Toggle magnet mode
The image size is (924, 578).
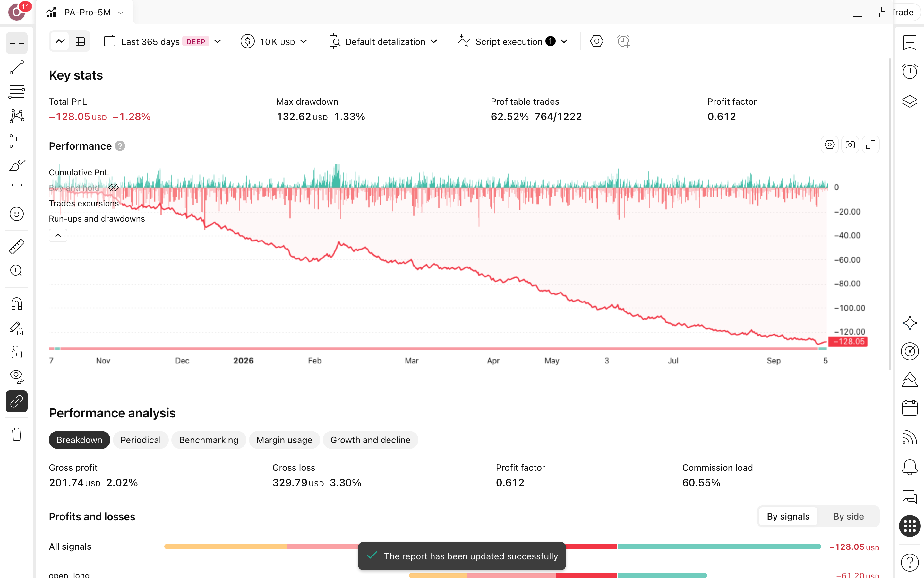pos(16,304)
